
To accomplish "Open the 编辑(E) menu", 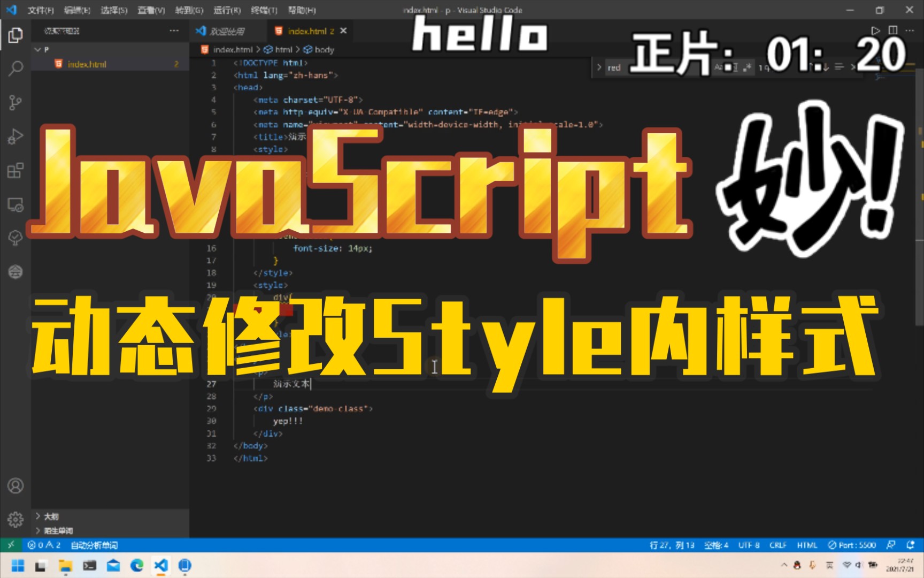I will 77,10.
